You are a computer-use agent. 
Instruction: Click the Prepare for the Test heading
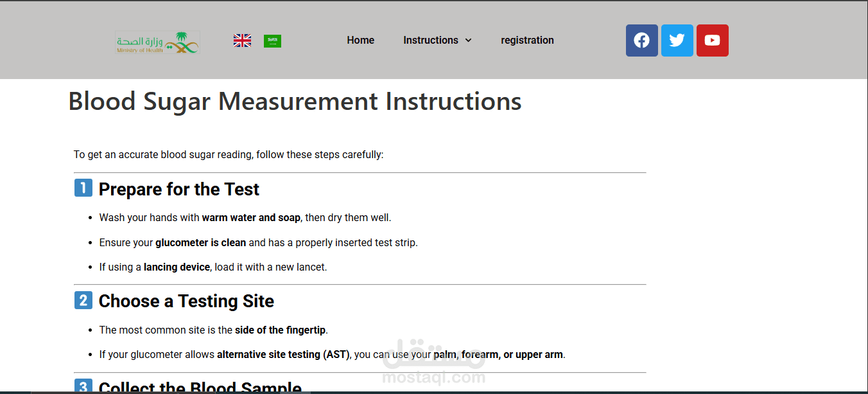coord(179,189)
